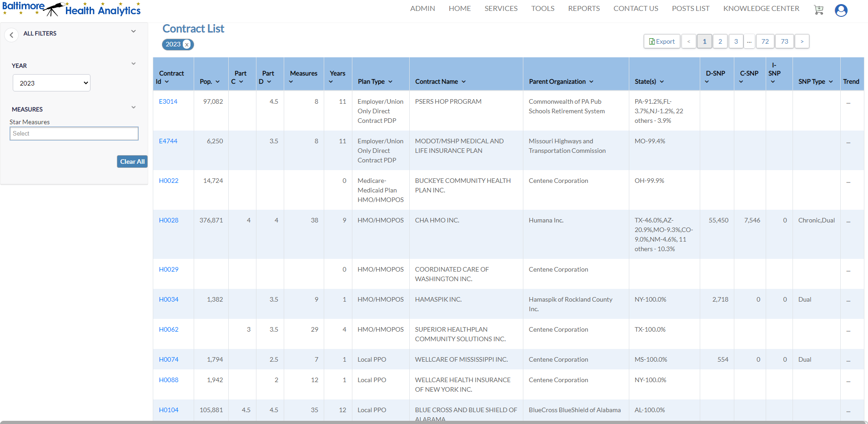The width and height of the screenshot is (868, 424).
Task: Open trend dots for H0104 row
Action: [x=848, y=410]
